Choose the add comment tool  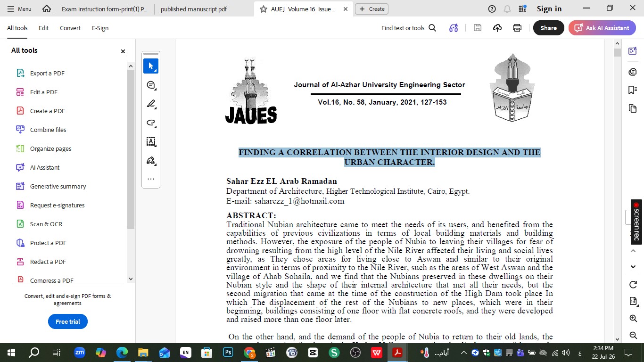point(151,85)
